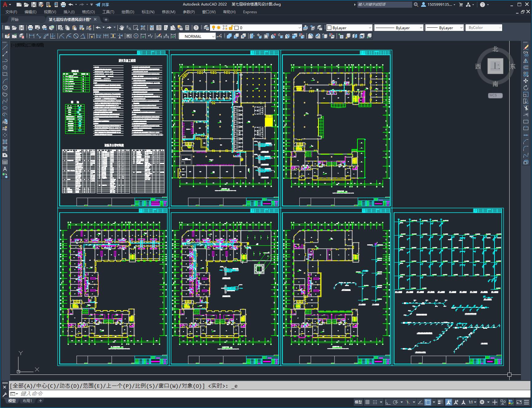Toggle drawing grid display in status bar
This screenshot has width=532, height=408.
[367, 402]
